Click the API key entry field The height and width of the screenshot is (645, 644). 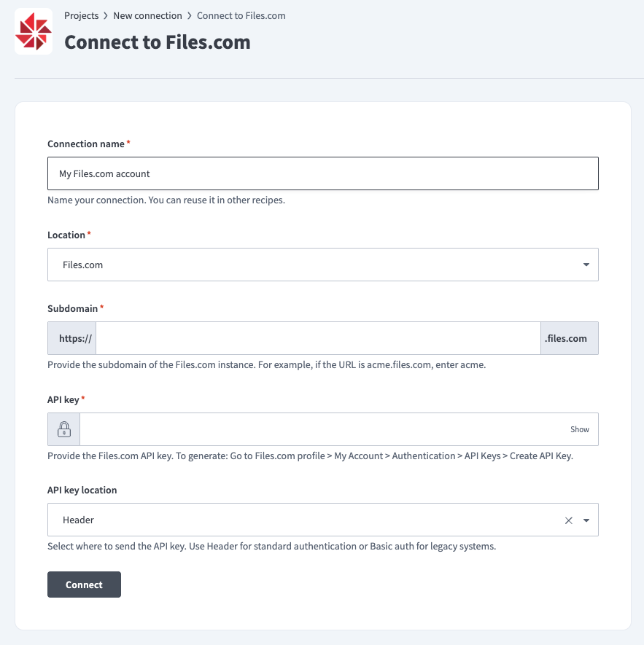pos(321,429)
